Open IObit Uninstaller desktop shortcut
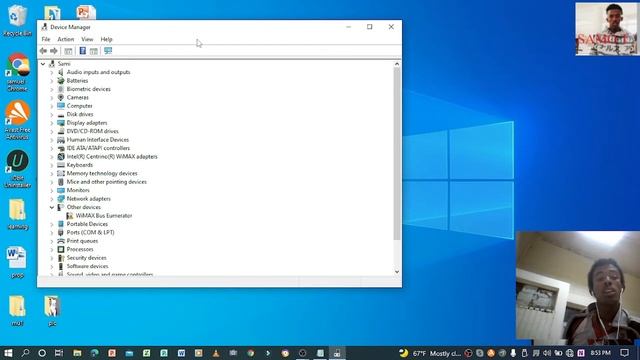 (17, 169)
